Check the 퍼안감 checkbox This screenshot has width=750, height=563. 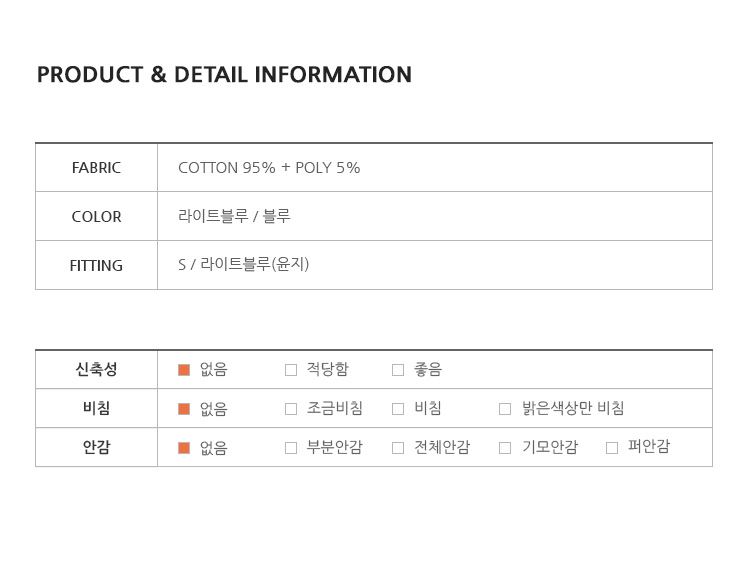point(612,448)
